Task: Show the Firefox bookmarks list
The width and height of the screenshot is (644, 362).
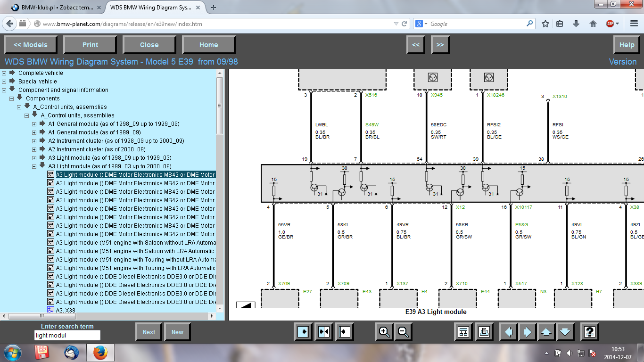Action: (560, 24)
